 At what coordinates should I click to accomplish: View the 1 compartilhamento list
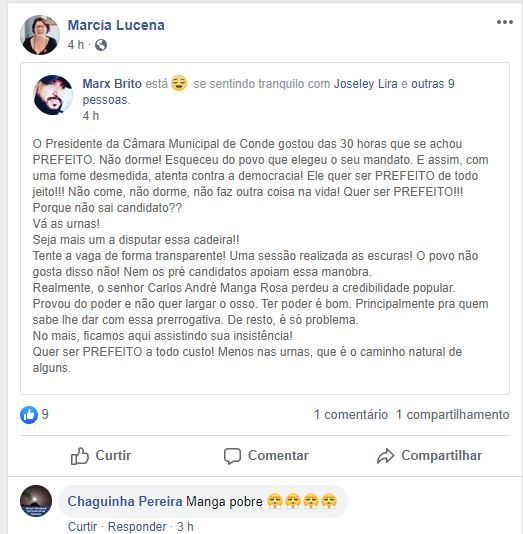453,415
